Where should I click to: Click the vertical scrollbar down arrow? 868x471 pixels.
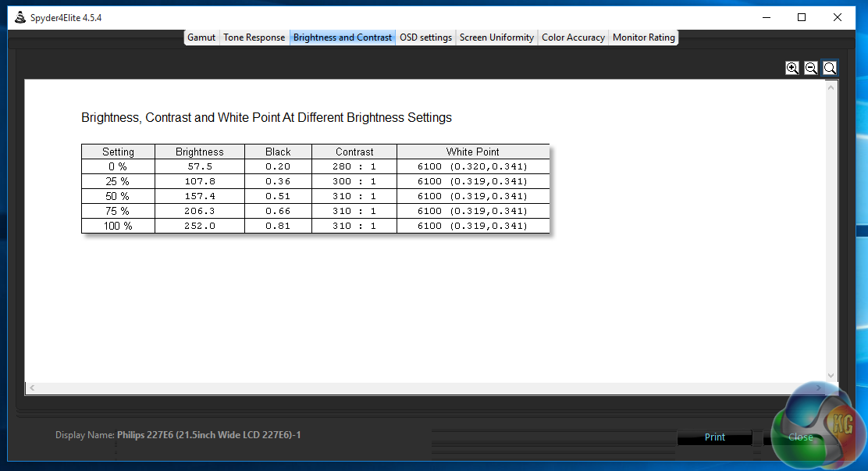[831, 376]
